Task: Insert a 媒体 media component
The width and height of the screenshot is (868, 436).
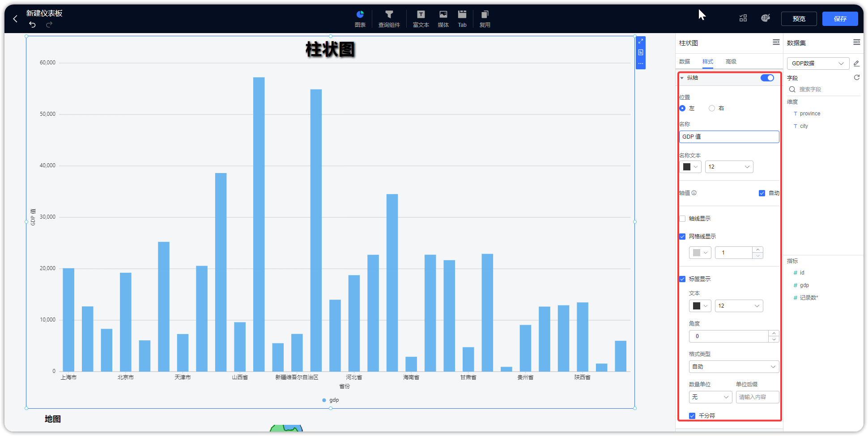Action: tap(443, 19)
